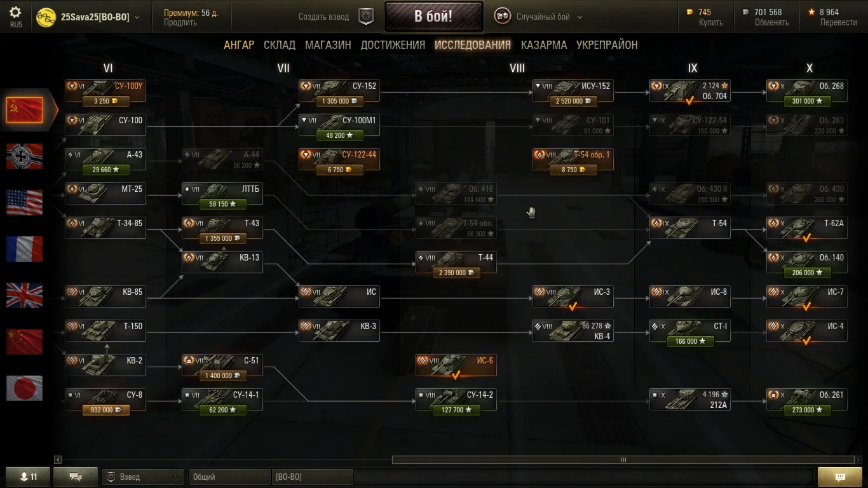
Task: Open the contacts list showing 11
Action: (28, 477)
